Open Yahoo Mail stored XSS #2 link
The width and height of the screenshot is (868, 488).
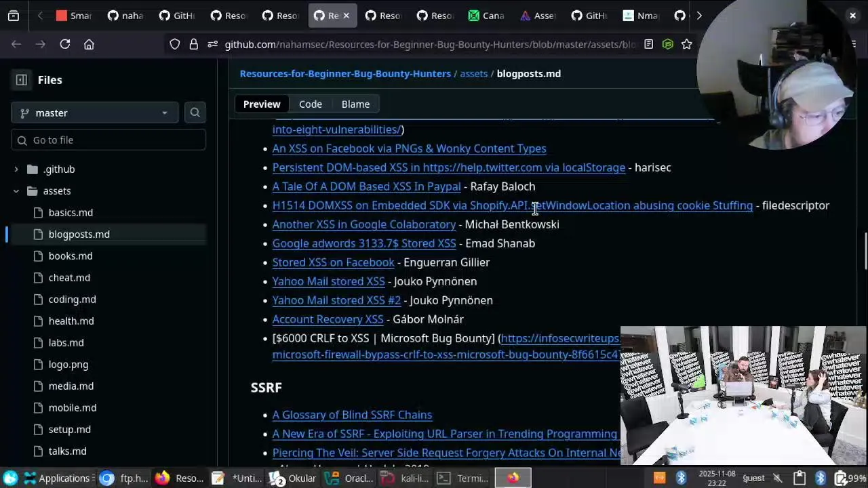[x=336, y=300]
